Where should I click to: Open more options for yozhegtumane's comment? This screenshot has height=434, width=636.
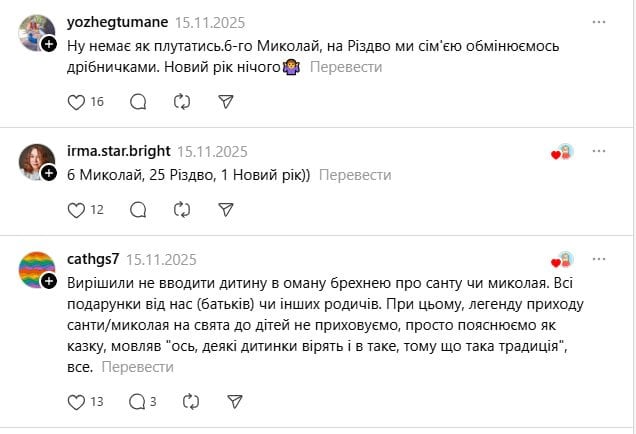click(x=599, y=22)
